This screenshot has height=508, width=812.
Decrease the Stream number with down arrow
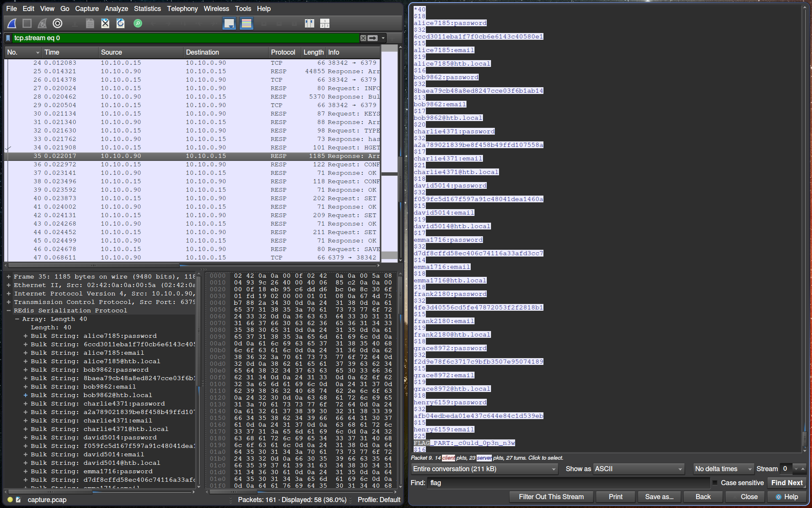coord(796,469)
